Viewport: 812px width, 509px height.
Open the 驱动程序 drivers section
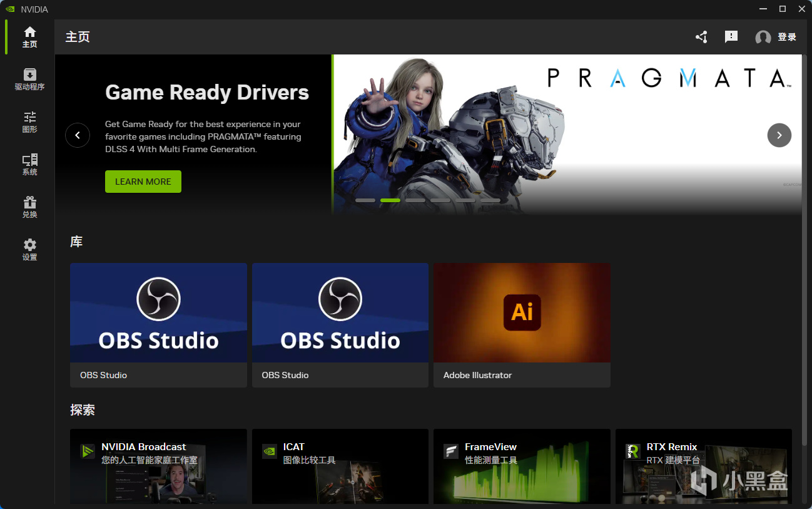click(29, 80)
